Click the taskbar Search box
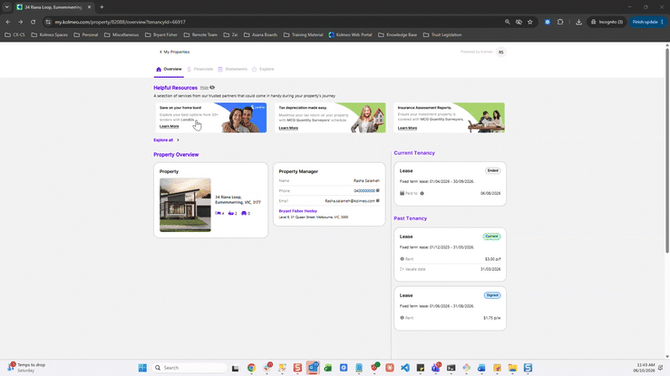The image size is (670, 376). (189, 367)
